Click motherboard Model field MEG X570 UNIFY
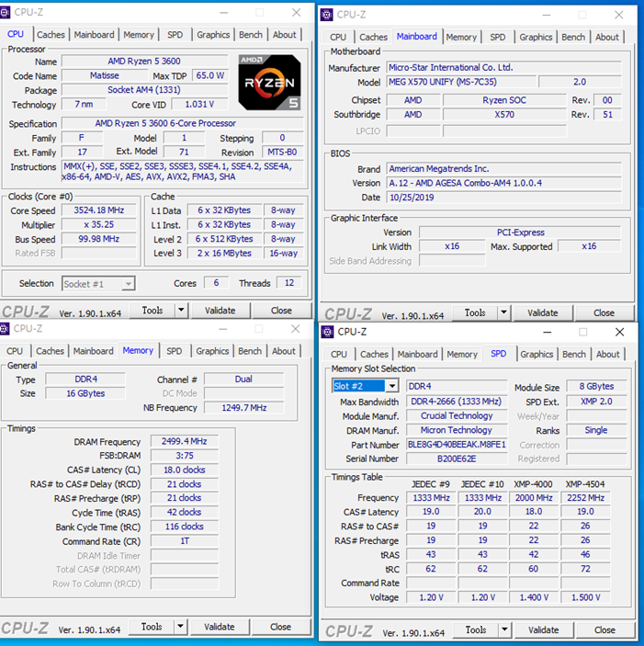The image size is (644, 646). pyautogui.click(x=461, y=82)
